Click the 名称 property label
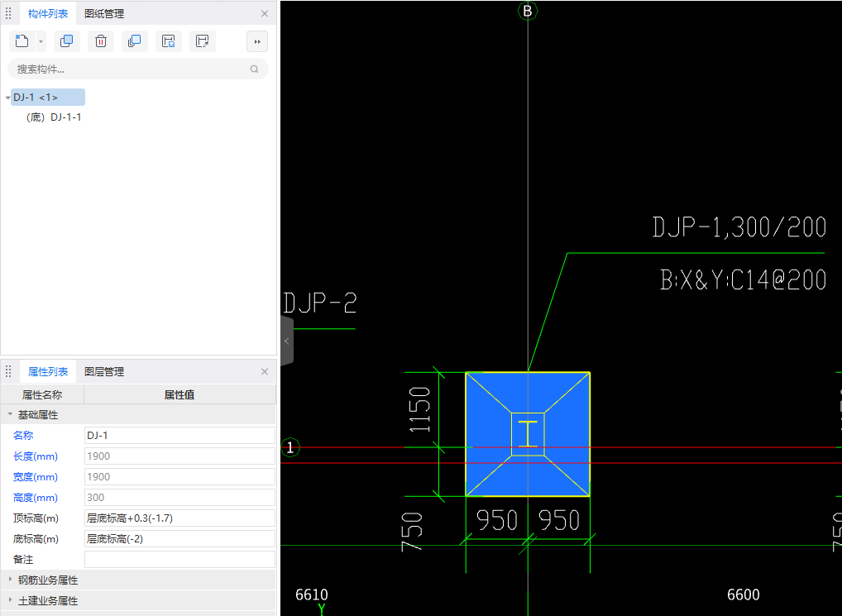Image resolution: width=842 pixels, height=616 pixels. pyautogui.click(x=23, y=435)
